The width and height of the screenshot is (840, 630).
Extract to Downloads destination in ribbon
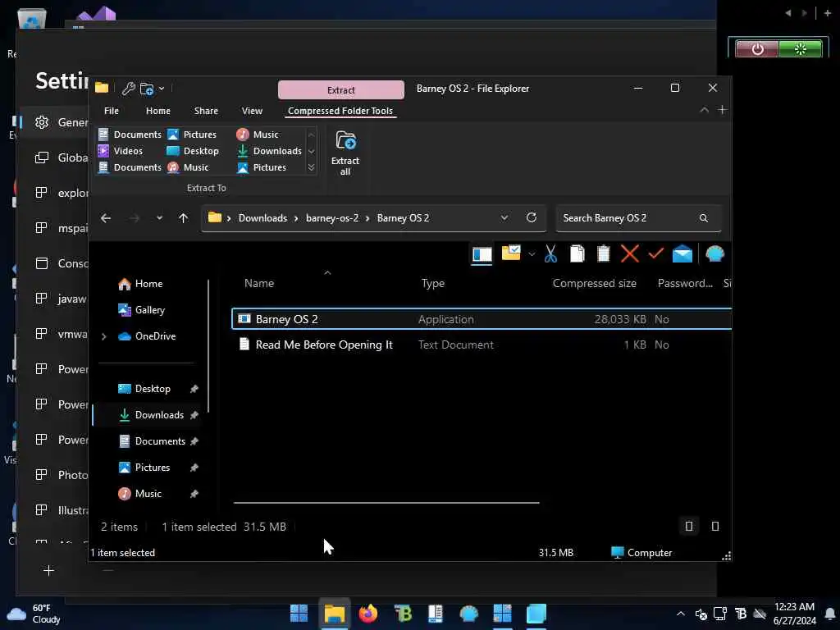[x=269, y=151]
